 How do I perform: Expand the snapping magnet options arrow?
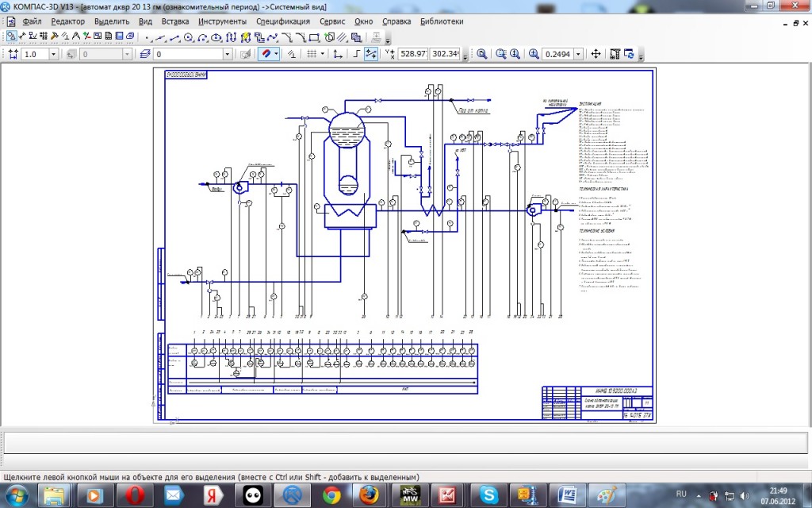click(x=276, y=54)
